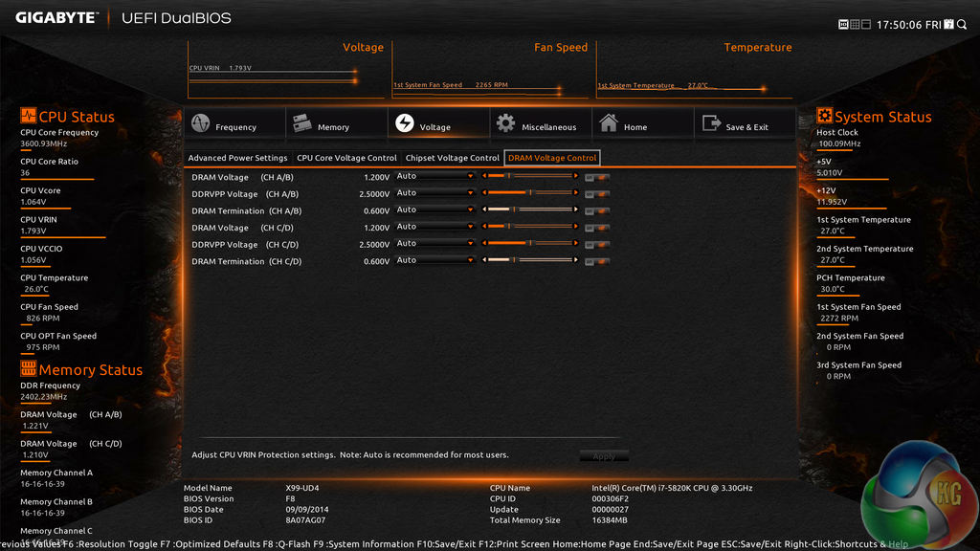Decrease DRAM Voltage (CH C/D) with left arrow

point(484,227)
